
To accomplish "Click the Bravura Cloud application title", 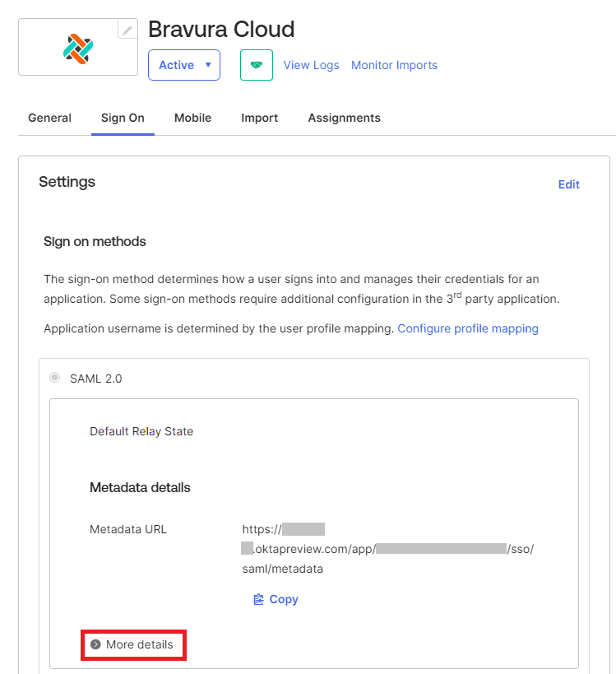I will 220,30.
